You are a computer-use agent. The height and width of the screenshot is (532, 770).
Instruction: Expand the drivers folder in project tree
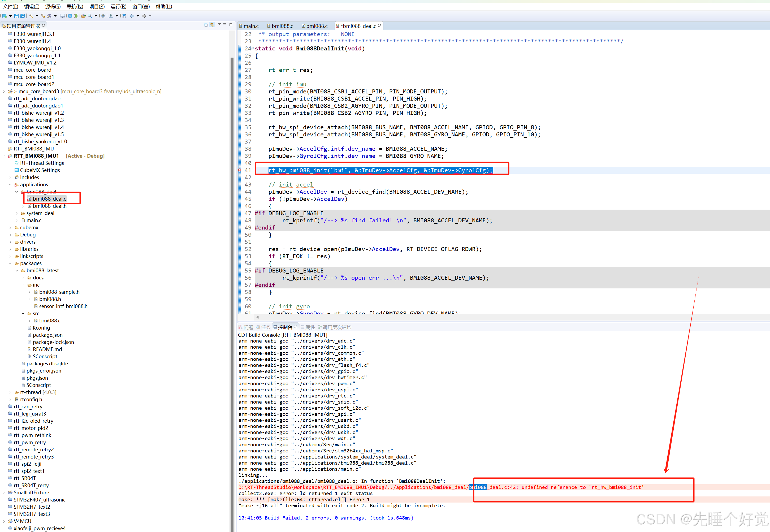(x=10, y=242)
